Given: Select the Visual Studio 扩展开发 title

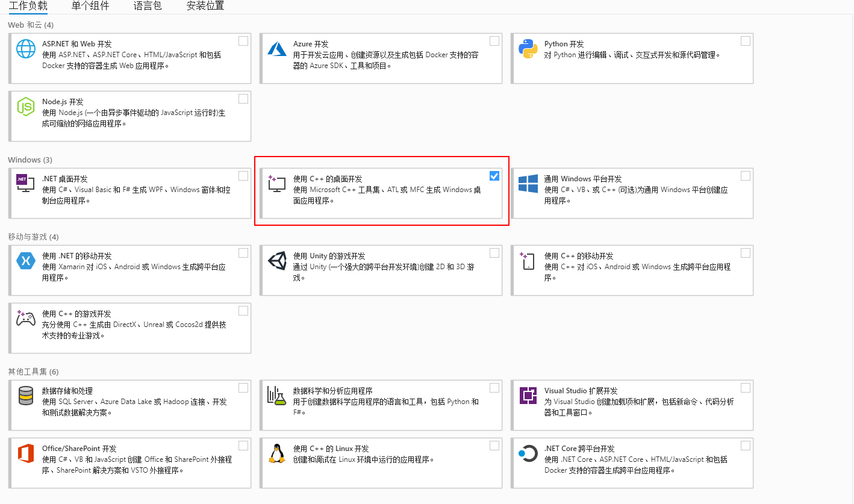Looking at the screenshot, I should tap(581, 391).
